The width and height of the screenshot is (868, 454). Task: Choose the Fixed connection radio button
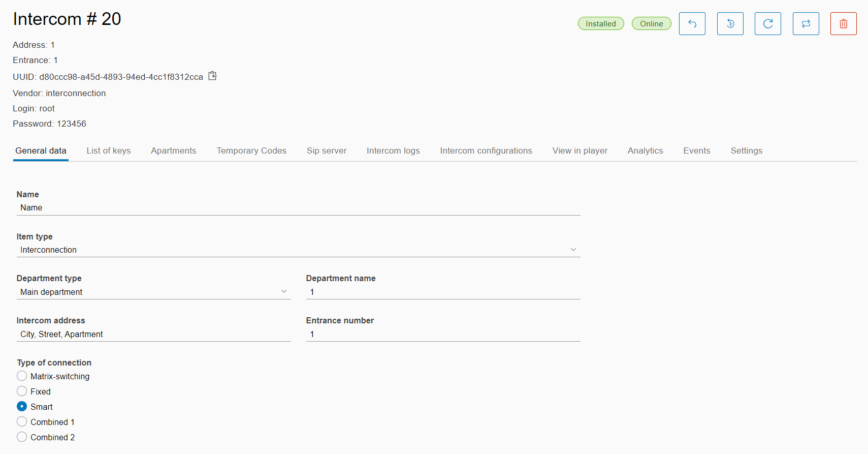pyautogui.click(x=22, y=391)
